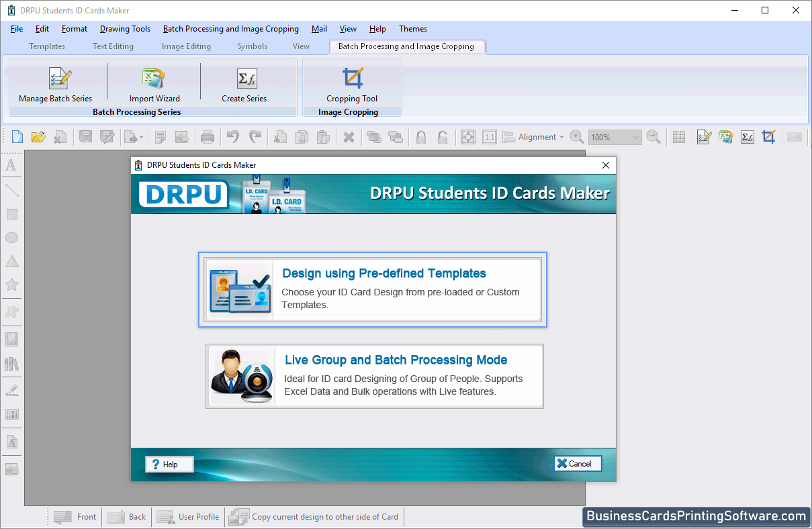Screen dimensions: 812x529
Task: Open the Mail menu
Action: pos(320,29)
